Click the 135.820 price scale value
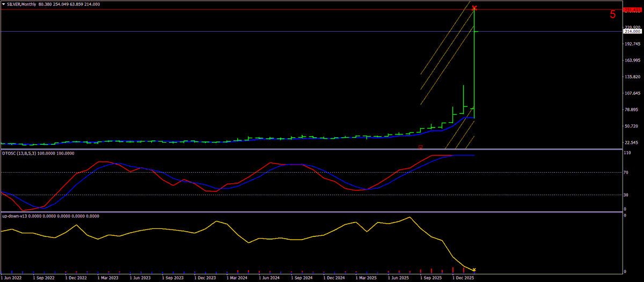Image resolution: width=644 pixels, height=282 pixels. (x=633, y=77)
